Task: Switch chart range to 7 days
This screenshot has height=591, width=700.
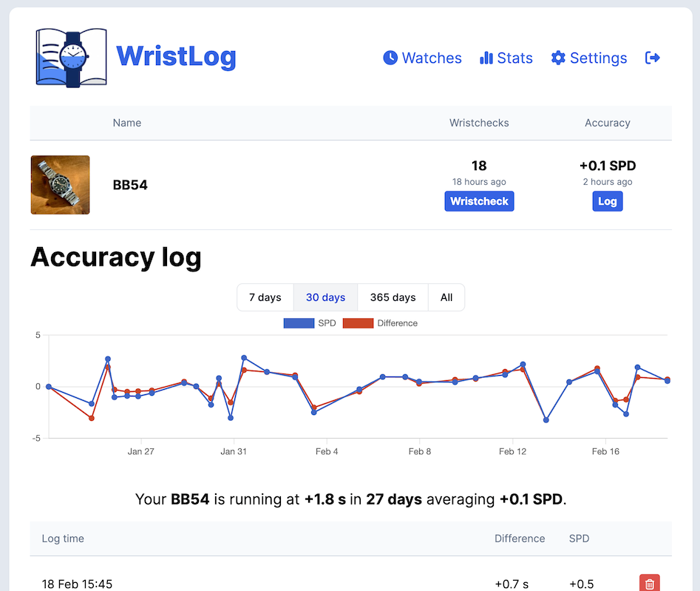Action: 265,297
